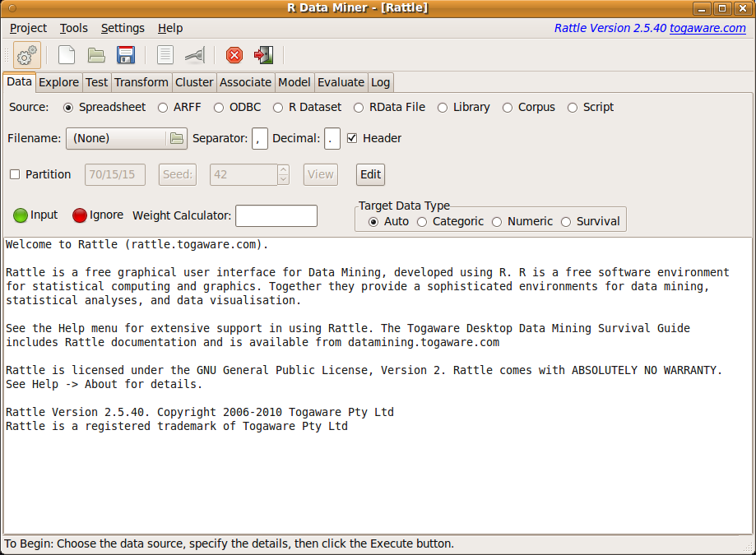Enable the Partition checkbox
Viewport: 756px width, 555px height.
click(x=15, y=174)
